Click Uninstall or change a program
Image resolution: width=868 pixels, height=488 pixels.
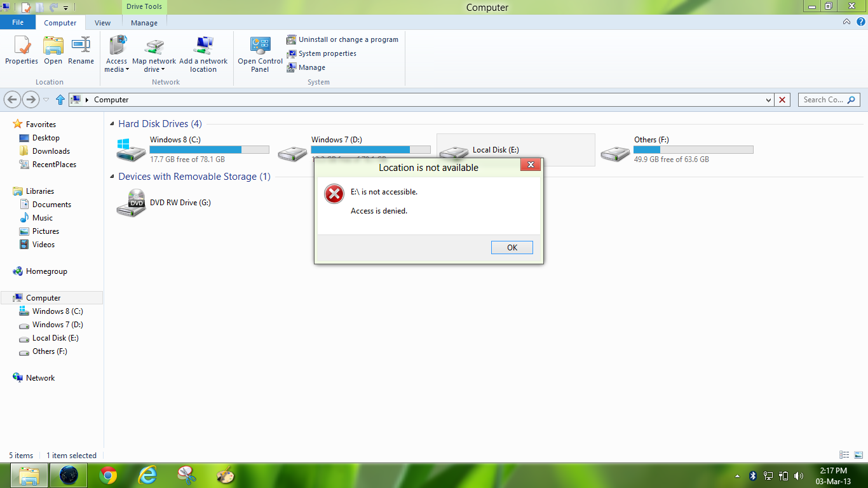342,39
